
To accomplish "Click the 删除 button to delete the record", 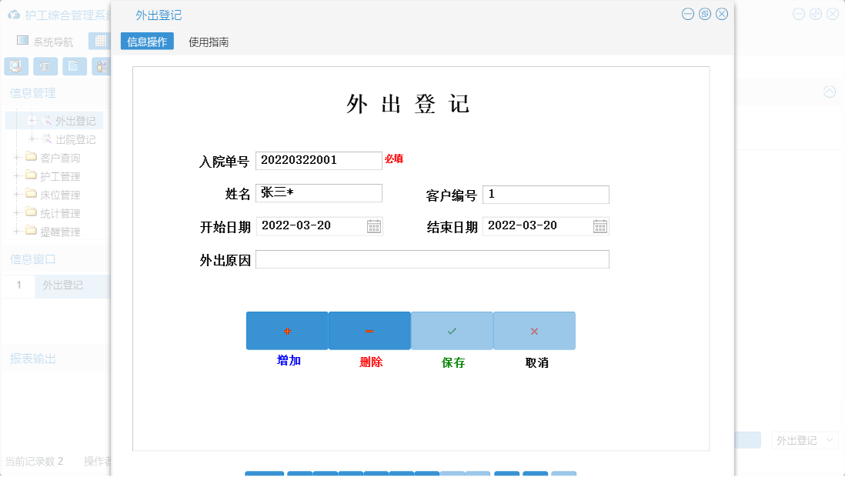I will point(369,330).
